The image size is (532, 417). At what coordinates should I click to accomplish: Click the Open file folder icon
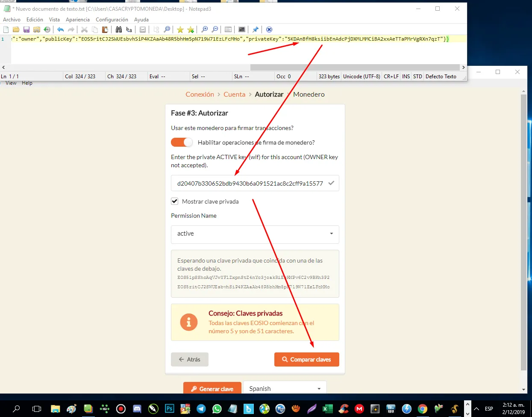point(16,30)
